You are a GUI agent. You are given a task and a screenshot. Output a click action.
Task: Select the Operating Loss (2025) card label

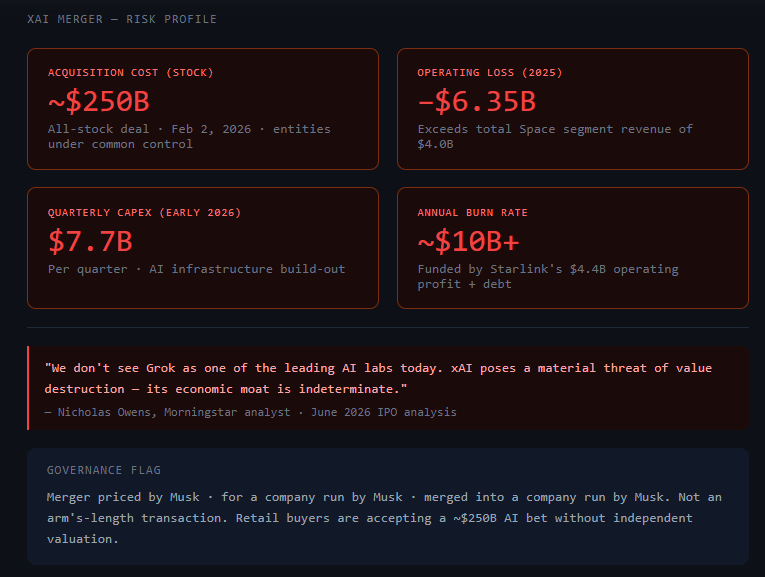click(489, 73)
